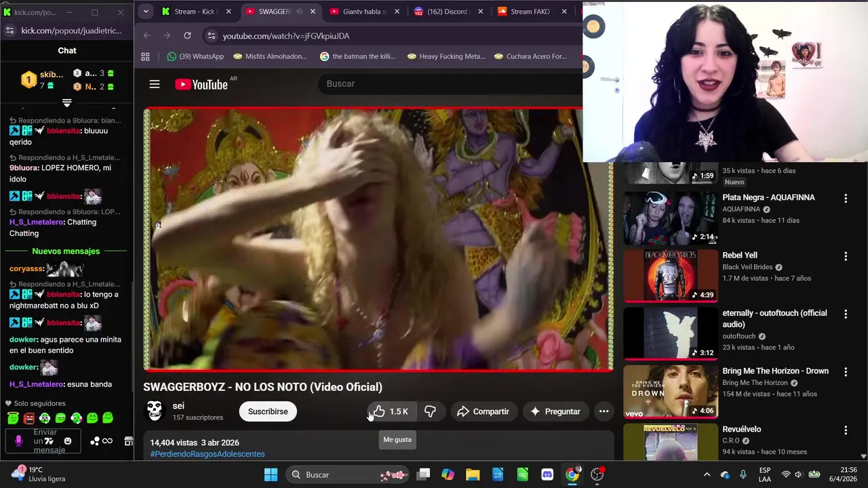The height and width of the screenshot is (488, 868).
Task: Close the Stream - Kick tab
Action: tap(229, 12)
